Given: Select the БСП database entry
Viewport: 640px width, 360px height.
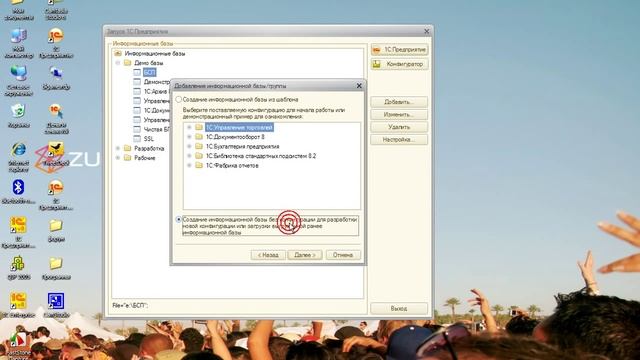Looking at the screenshot, I should pos(149,72).
